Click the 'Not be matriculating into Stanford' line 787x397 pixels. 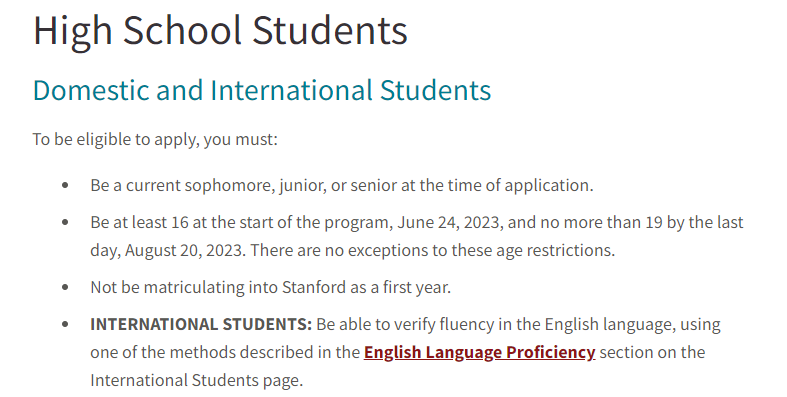[x=271, y=288]
